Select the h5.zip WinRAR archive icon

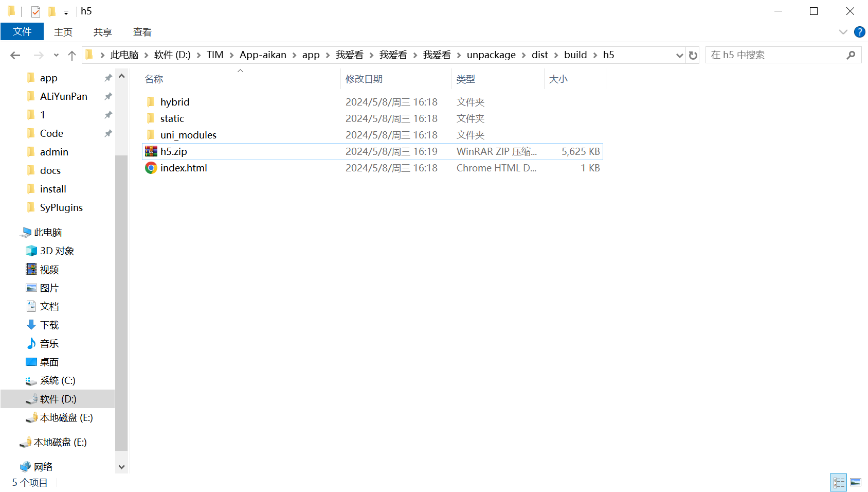[x=151, y=151]
